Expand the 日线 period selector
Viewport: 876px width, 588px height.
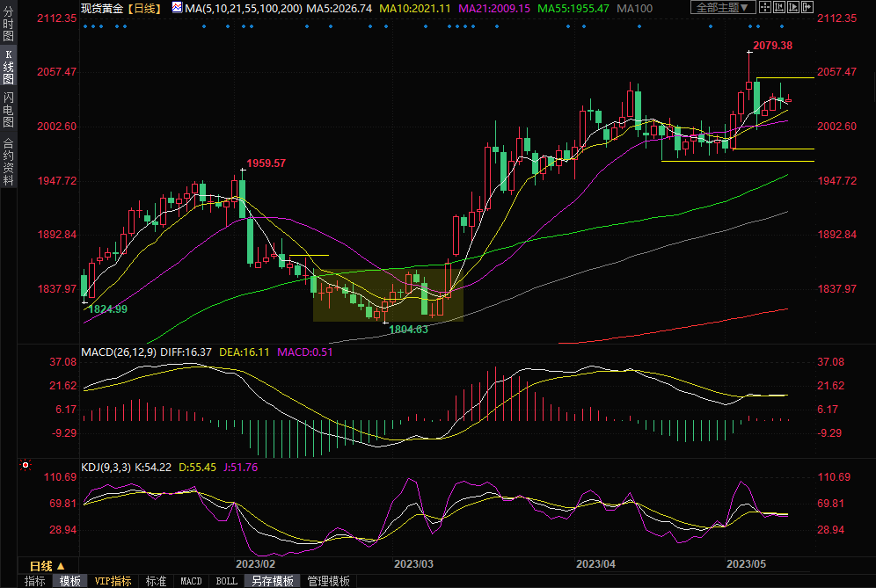(x=47, y=566)
